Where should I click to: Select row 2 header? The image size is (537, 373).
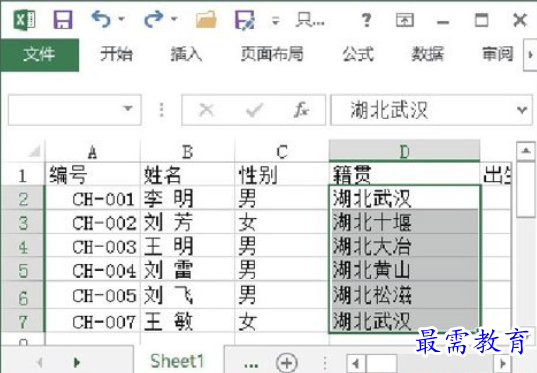point(23,199)
